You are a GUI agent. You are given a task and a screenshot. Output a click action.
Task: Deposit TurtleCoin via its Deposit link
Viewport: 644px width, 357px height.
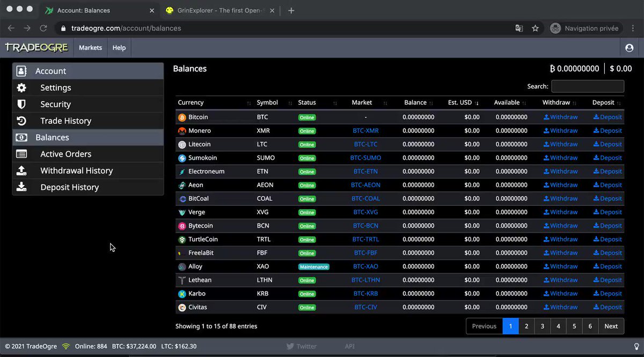coord(608,240)
